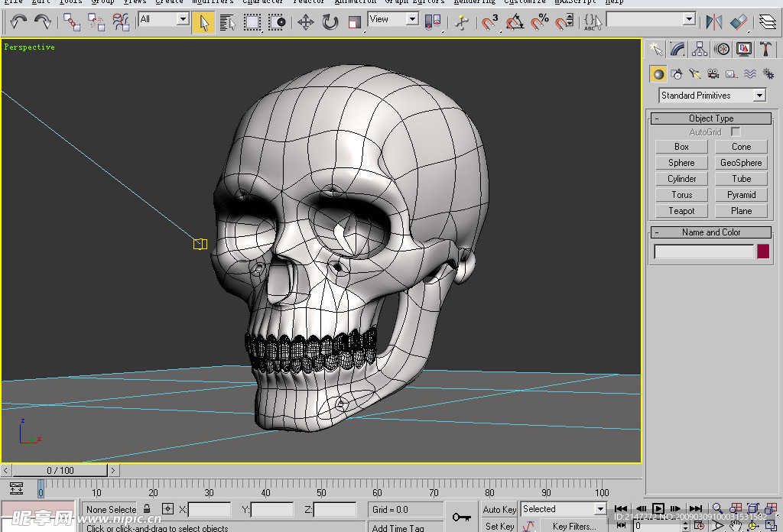The height and width of the screenshot is (532, 783).
Task: Click the Pyramid primitive button
Action: pos(741,195)
